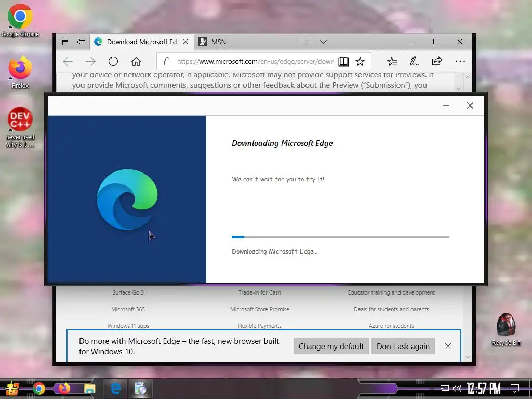Screen dimensions: 532x399
Task: Refresh the page in Edge
Action: coord(113,61)
